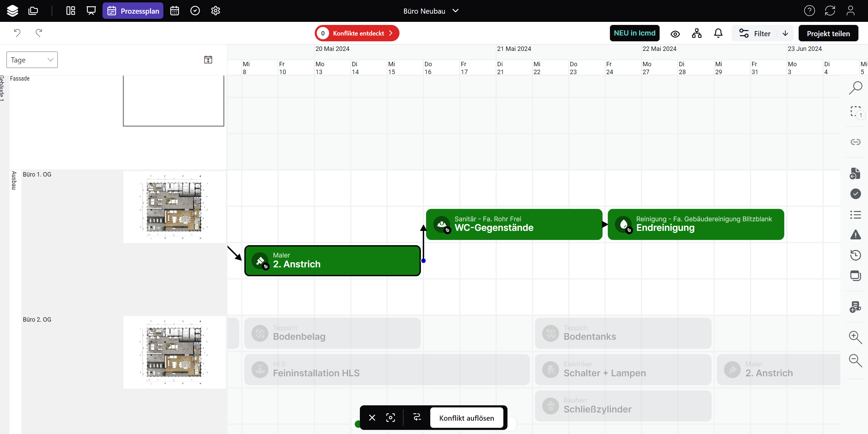Switch to the Prozessplan tab
The width and height of the screenshot is (868, 434).
133,11
